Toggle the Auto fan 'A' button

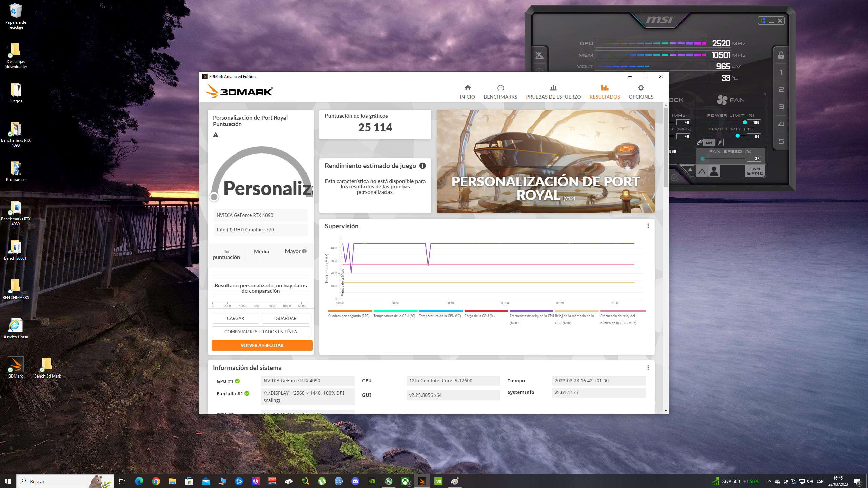coord(702,171)
